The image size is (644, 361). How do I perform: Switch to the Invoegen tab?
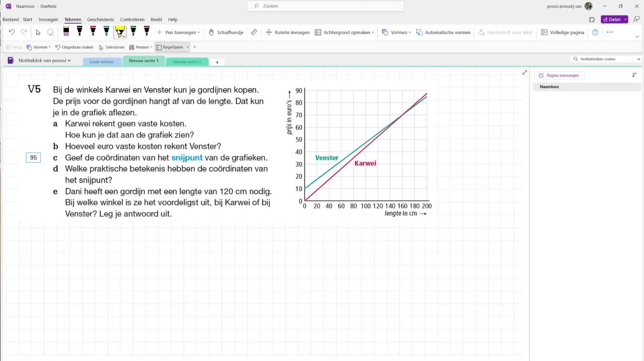48,20
